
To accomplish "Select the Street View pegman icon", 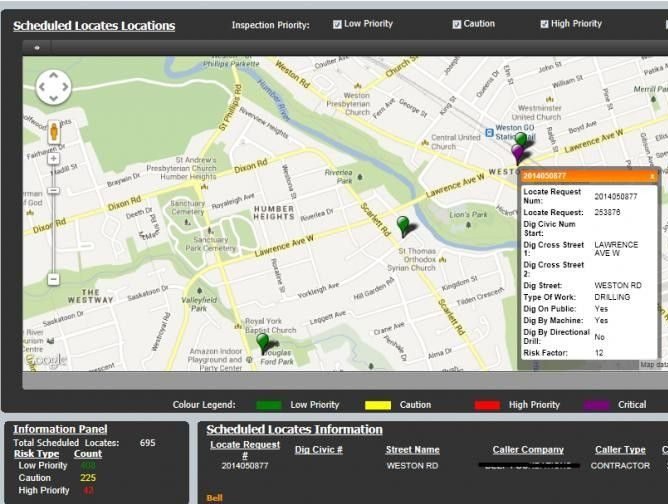I will pyautogui.click(x=54, y=132).
